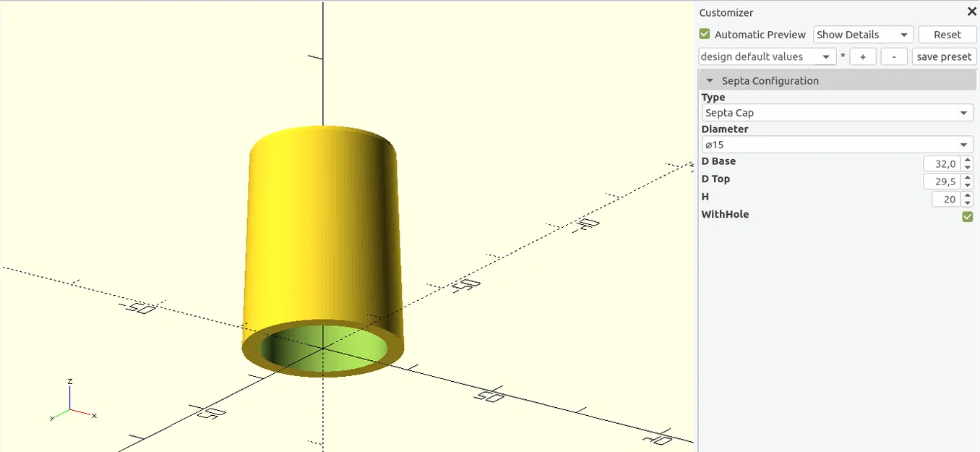Disable the WithHole option
The image size is (980, 452).
pyautogui.click(x=967, y=216)
